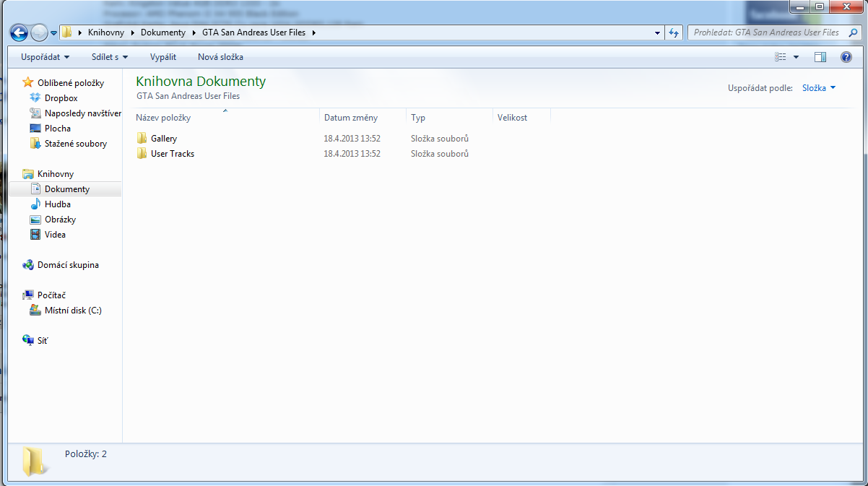Click the Stažené soubory folder icon
Image resolution: width=868 pixels, height=486 pixels.
[x=35, y=143]
